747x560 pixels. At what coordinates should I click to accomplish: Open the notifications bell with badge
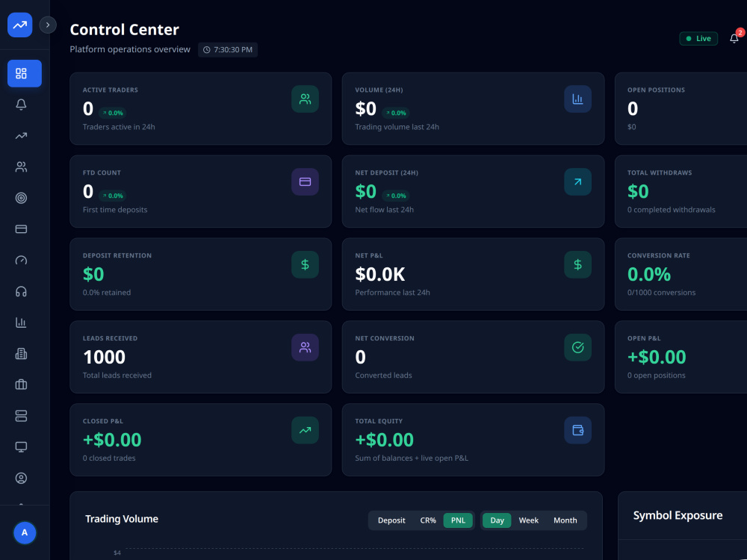[734, 38]
